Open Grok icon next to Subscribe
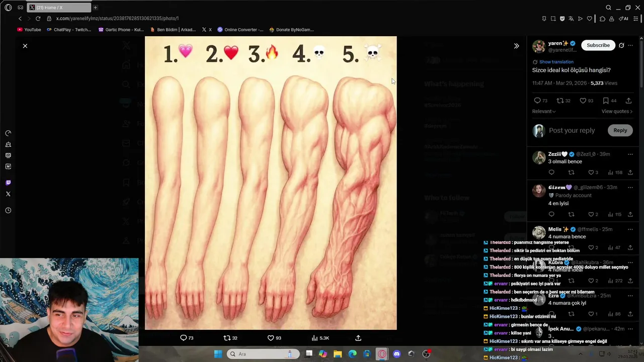Image resolution: width=644 pixels, height=362 pixels. [x=621, y=45]
